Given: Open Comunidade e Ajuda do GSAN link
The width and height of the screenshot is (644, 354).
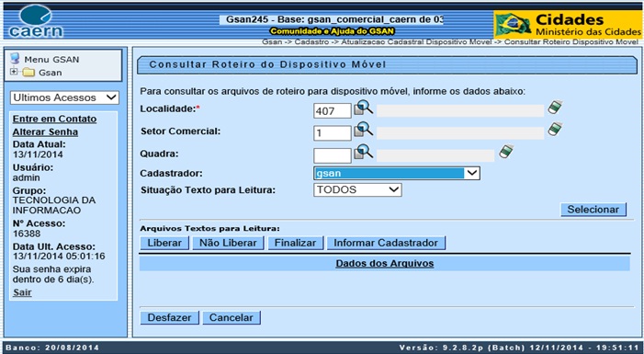Looking at the screenshot, I should click(332, 31).
